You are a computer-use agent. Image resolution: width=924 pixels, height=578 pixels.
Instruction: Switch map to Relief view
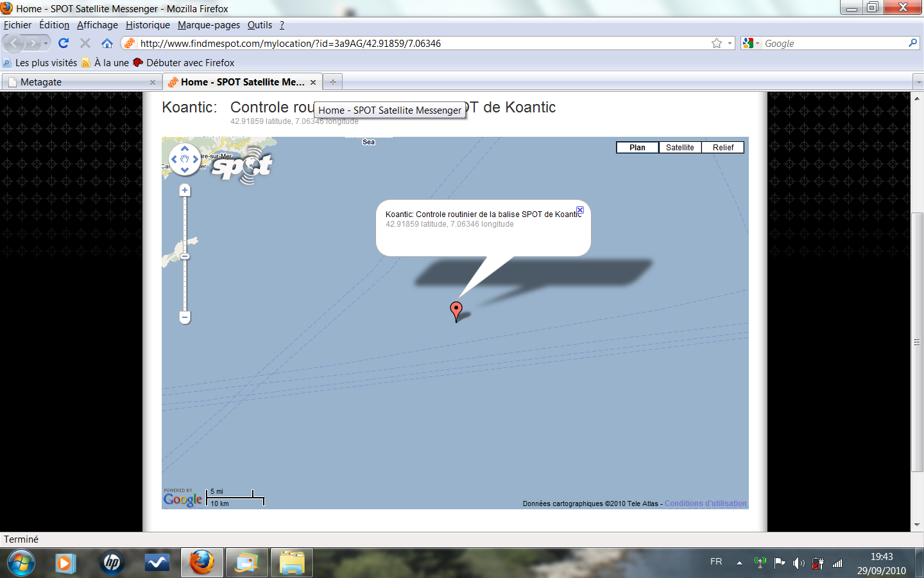[x=723, y=148]
